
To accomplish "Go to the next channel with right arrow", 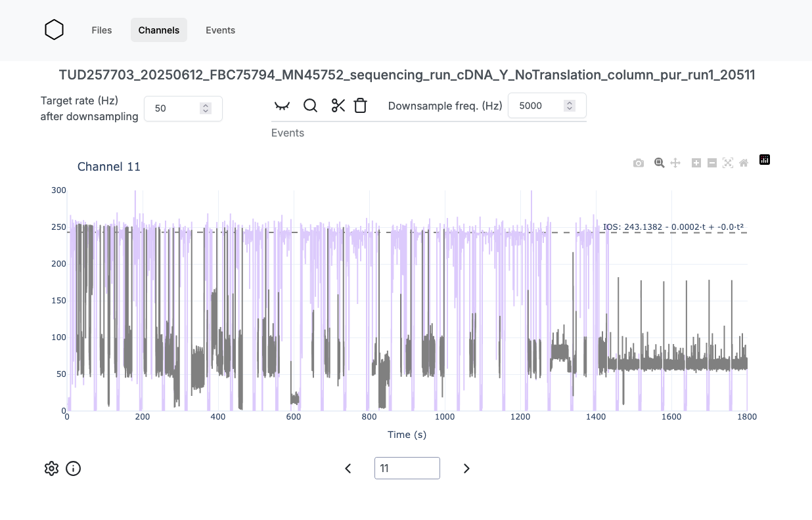I will (466, 468).
